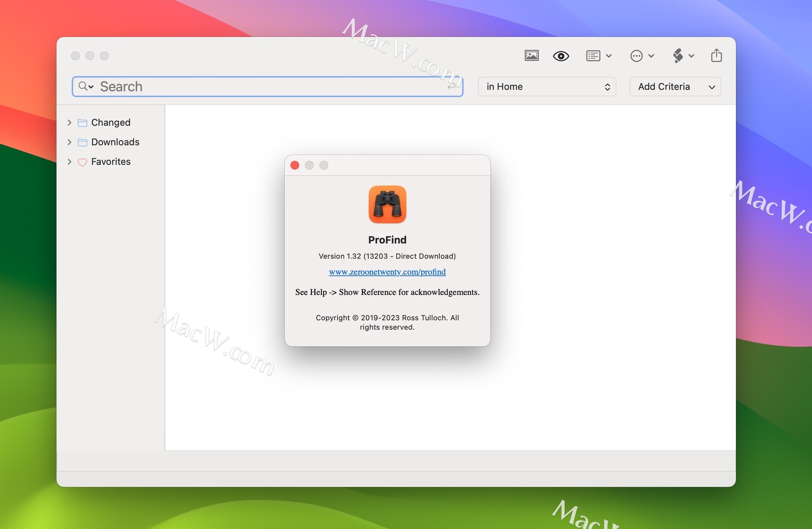Image resolution: width=812 pixels, height=529 pixels.
Task: Select Changed in the sidebar
Action: click(111, 122)
